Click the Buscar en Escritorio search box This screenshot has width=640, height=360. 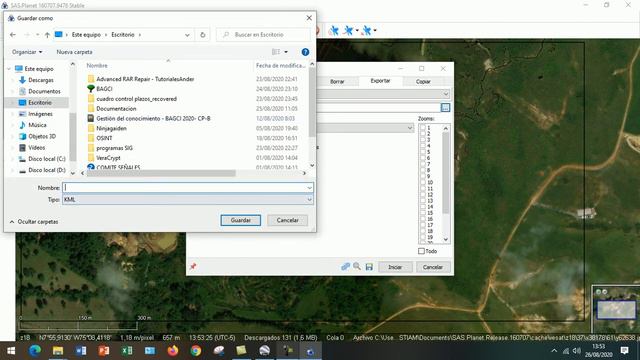point(263,35)
